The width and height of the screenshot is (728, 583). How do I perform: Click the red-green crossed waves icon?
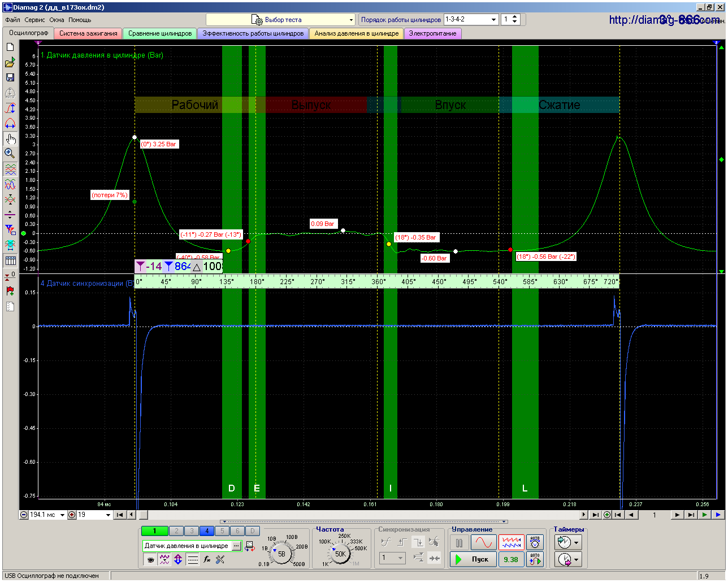[10, 199]
